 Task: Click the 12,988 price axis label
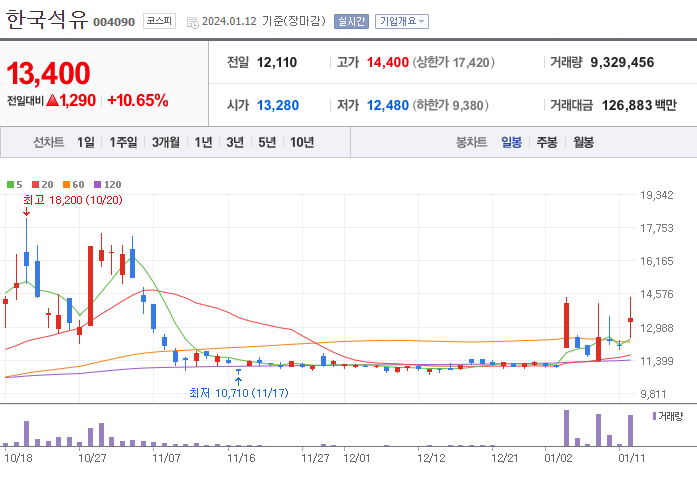657,328
